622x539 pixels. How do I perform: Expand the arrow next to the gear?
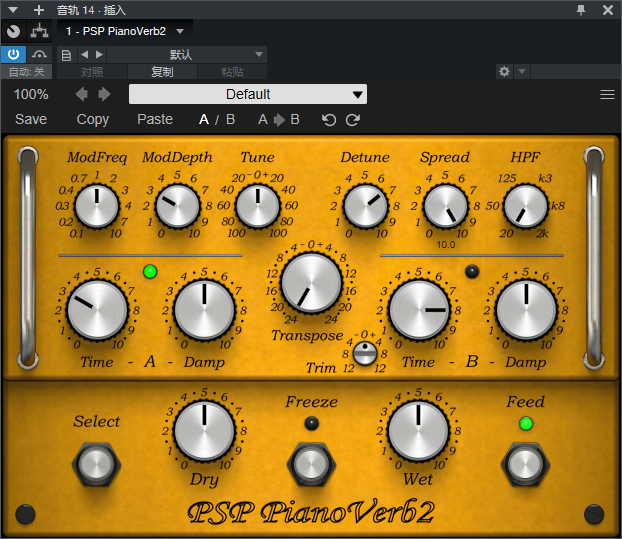(522, 72)
